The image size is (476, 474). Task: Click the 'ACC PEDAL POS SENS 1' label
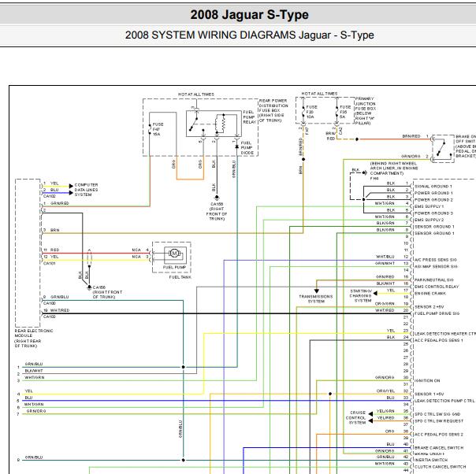[439, 340]
